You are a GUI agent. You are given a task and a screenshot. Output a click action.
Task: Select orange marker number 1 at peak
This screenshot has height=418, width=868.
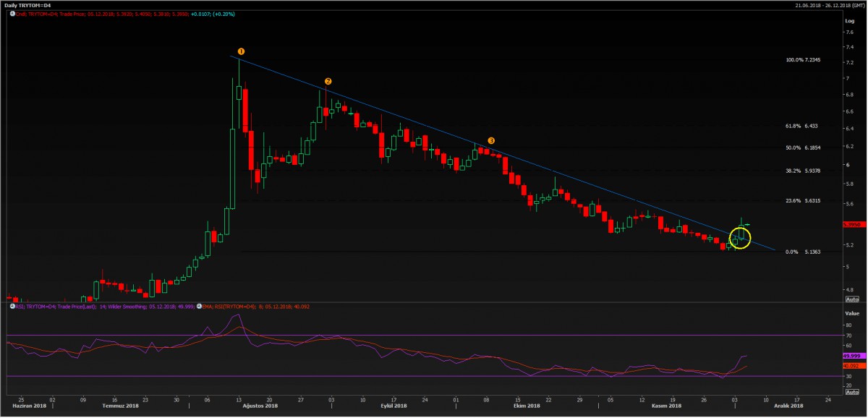[x=241, y=51]
